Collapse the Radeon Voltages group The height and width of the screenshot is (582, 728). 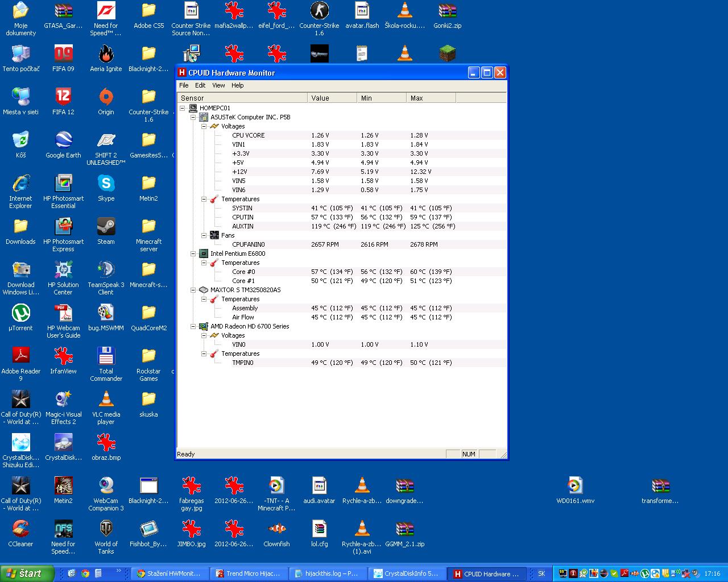(204, 335)
